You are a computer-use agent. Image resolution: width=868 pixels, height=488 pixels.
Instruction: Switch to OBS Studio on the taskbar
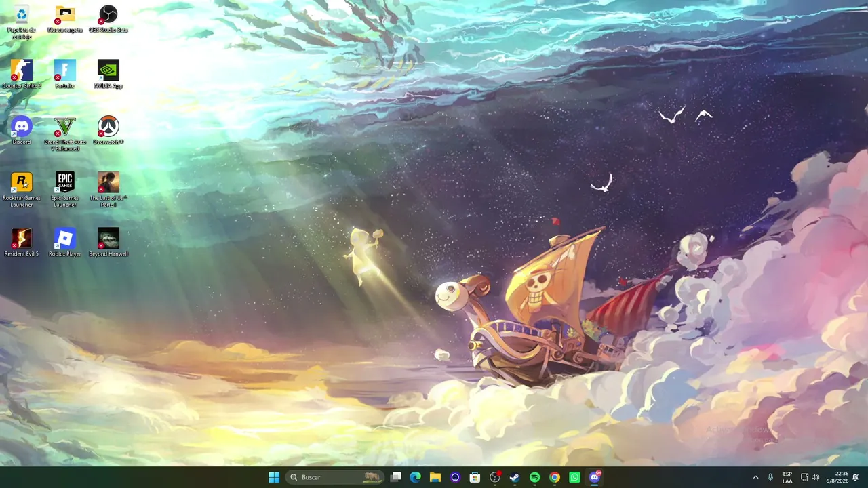click(x=495, y=477)
